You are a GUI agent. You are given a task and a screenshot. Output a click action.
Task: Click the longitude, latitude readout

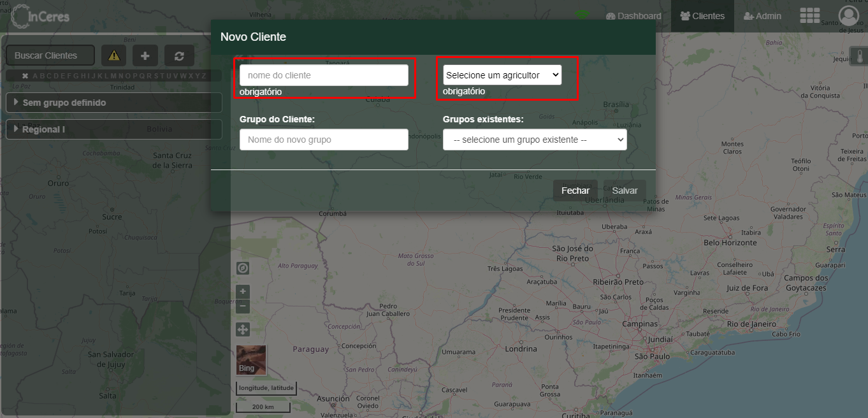coord(266,387)
